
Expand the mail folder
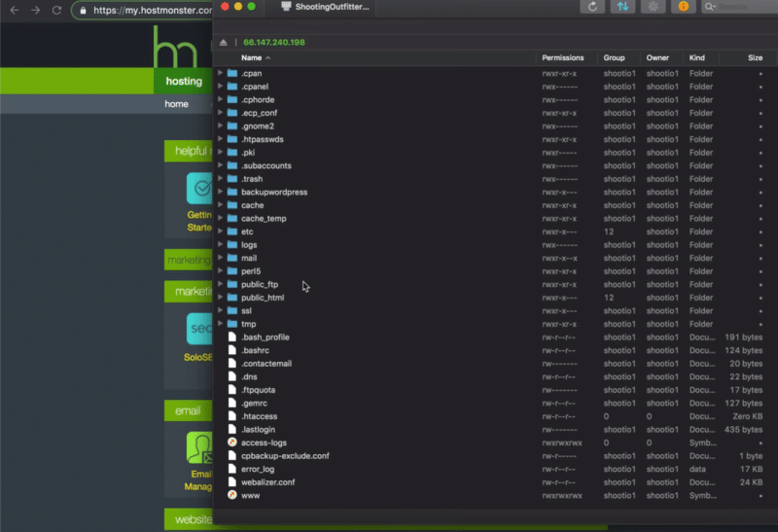221,258
